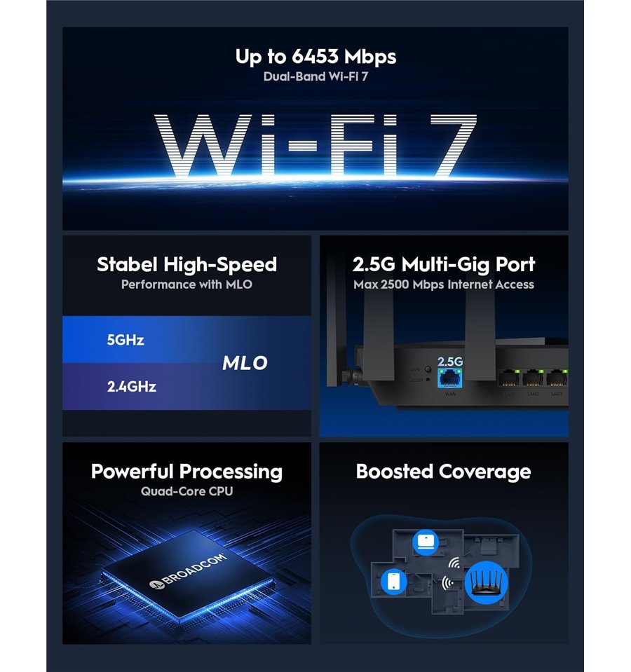
Task: Select the router icon in the blue circle
Action: [486, 582]
